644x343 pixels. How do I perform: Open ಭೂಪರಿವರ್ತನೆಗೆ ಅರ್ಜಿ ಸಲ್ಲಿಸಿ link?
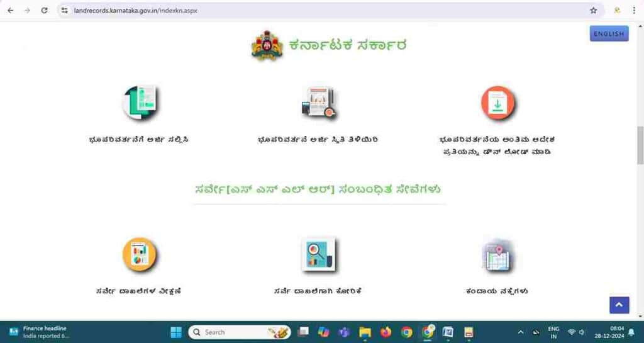[139, 140]
